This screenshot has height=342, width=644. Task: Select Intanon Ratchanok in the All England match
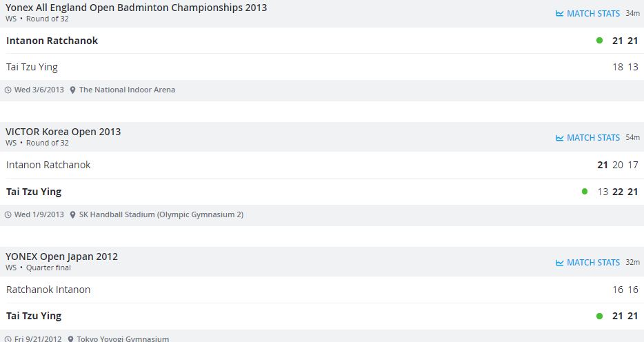coord(52,41)
